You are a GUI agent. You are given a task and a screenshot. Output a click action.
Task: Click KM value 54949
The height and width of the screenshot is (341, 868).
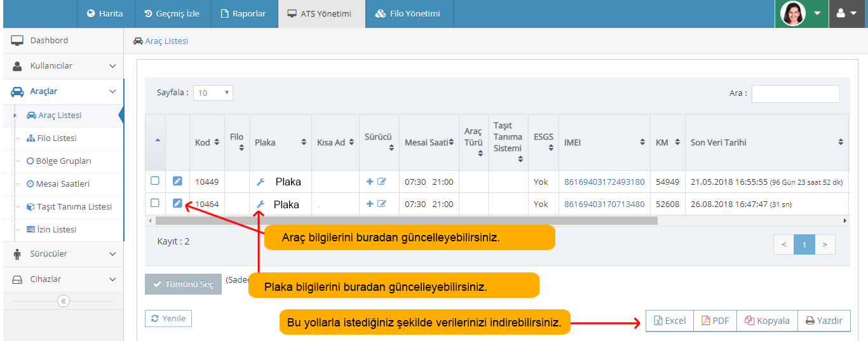(x=667, y=182)
